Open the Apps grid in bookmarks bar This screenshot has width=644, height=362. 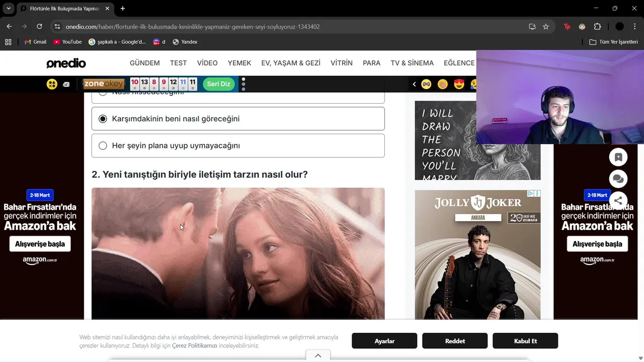tap(8, 42)
